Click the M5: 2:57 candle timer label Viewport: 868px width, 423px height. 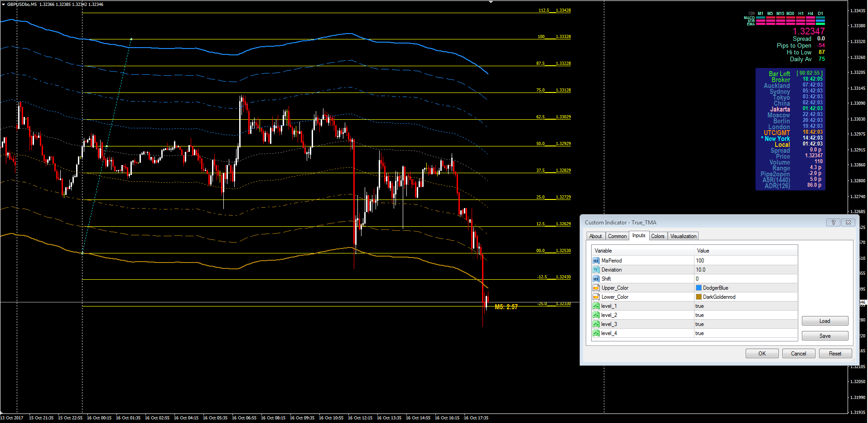pyautogui.click(x=506, y=307)
